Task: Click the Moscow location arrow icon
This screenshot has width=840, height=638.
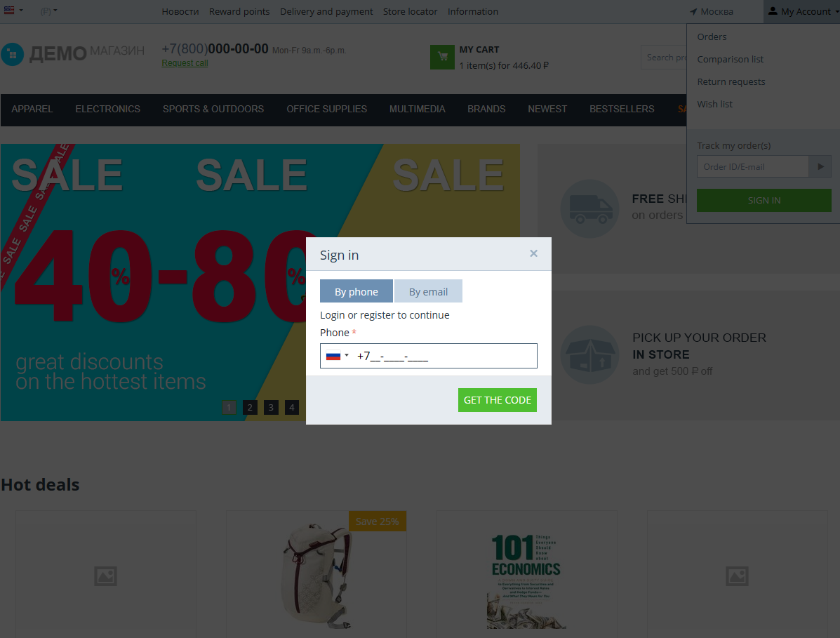Action: coord(693,12)
